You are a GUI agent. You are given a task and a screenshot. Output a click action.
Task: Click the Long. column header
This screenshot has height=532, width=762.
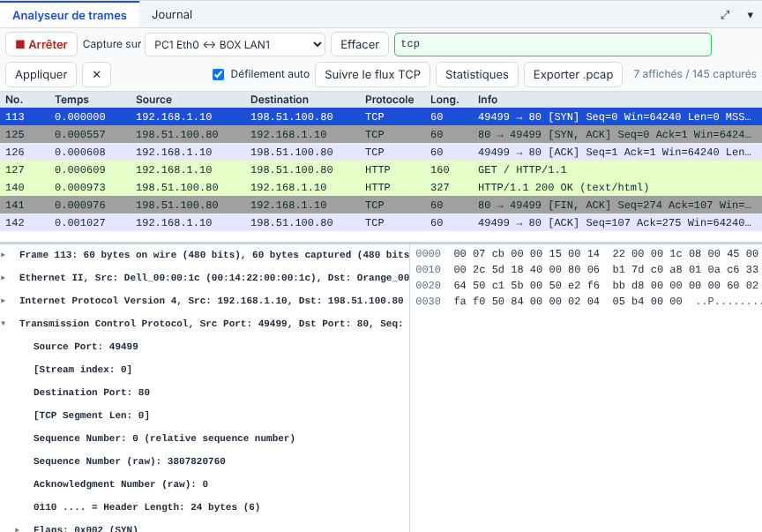[444, 100]
